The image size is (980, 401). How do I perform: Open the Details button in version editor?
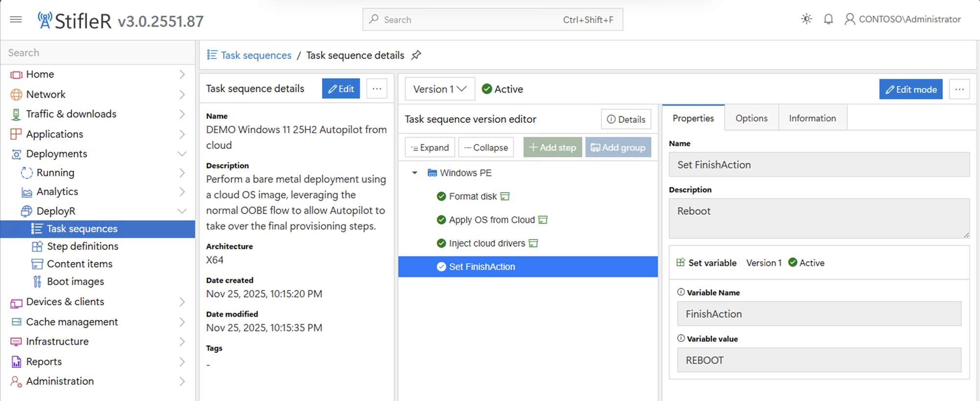[x=626, y=119]
